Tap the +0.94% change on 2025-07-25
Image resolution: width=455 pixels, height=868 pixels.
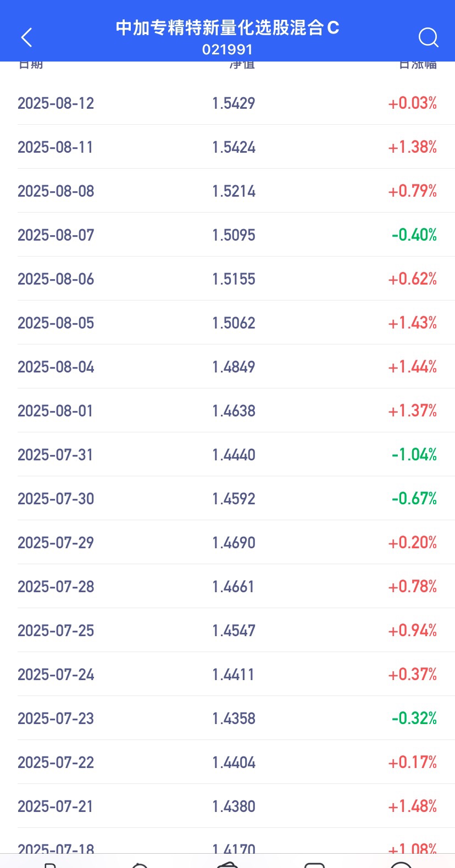[x=412, y=631]
